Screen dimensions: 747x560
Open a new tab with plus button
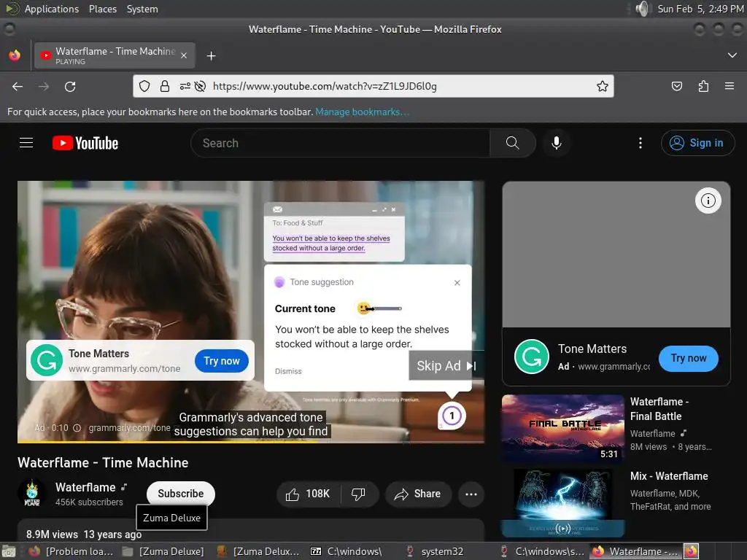[211, 55]
